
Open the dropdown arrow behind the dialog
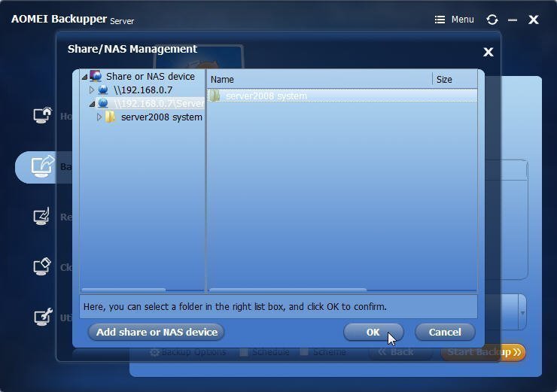coord(522,313)
